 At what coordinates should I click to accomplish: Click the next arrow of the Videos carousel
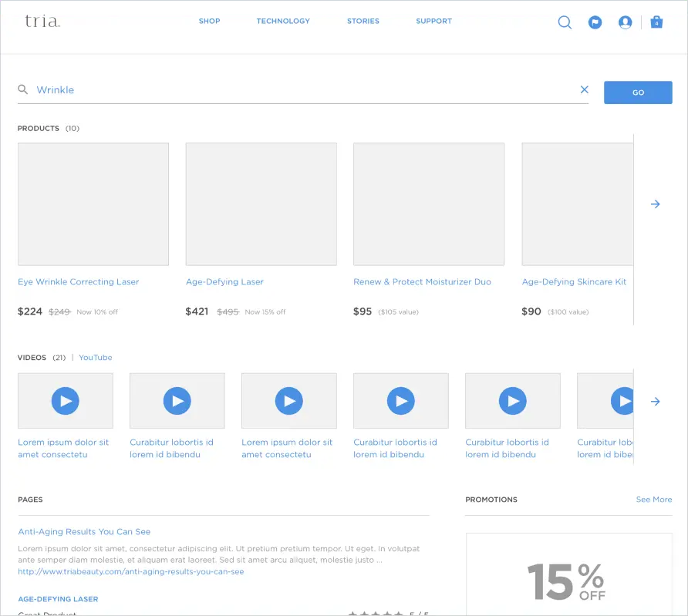click(x=655, y=401)
